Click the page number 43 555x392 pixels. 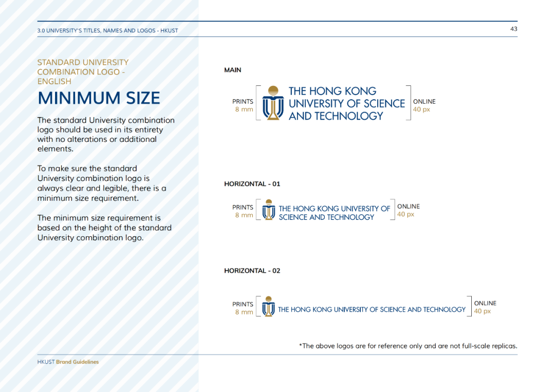pyautogui.click(x=513, y=29)
